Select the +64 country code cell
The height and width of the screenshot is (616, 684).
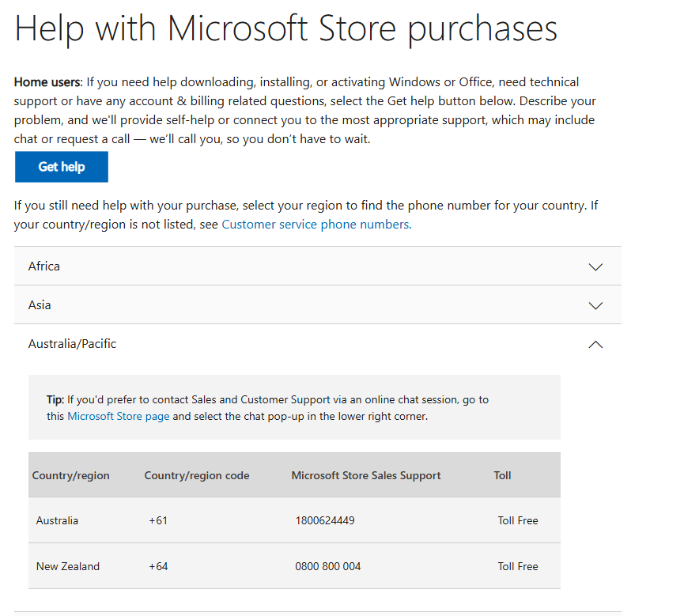pos(158,566)
